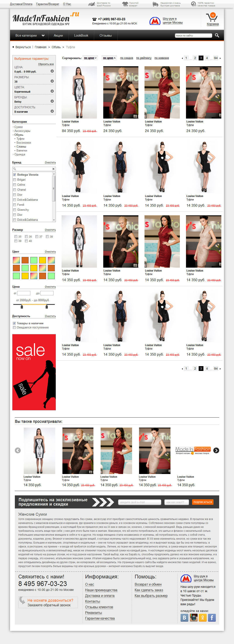Remove the В наличии availability filter
234x644 pixels.
(x=52, y=111)
